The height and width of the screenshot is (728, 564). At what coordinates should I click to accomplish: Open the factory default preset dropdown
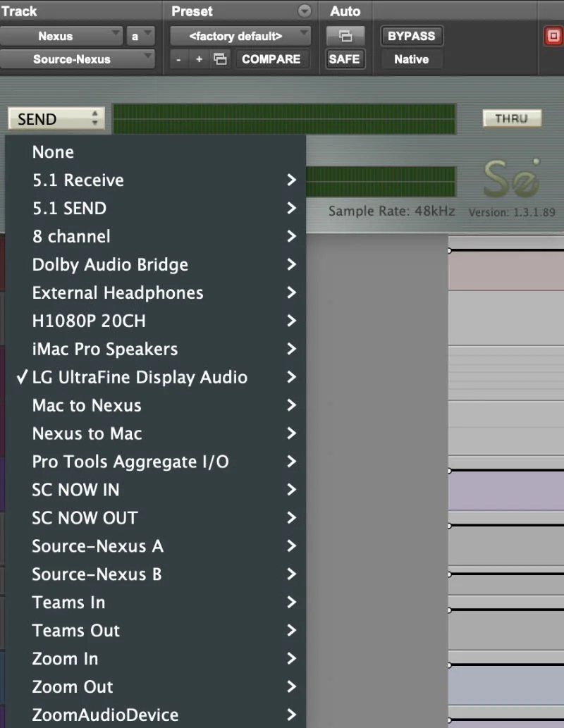[240, 36]
